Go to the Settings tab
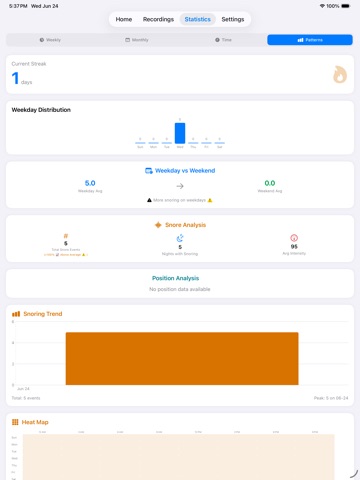This screenshot has width=360, height=480. point(233,19)
